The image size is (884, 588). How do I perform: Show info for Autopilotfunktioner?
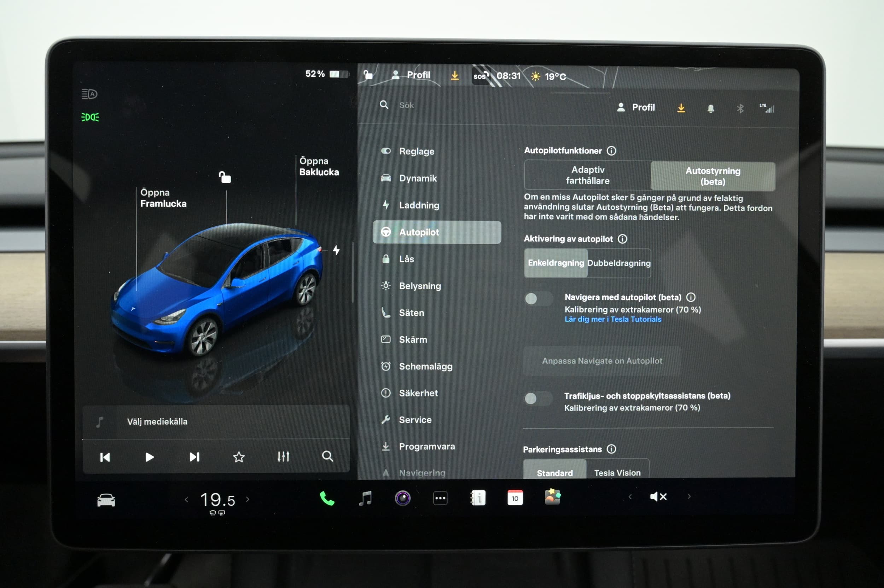tap(611, 151)
